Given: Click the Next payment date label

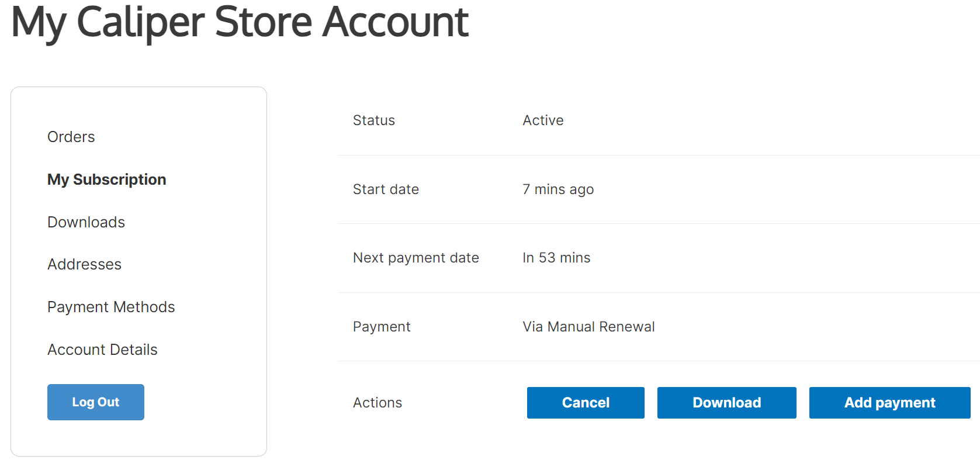Looking at the screenshot, I should 415,258.
